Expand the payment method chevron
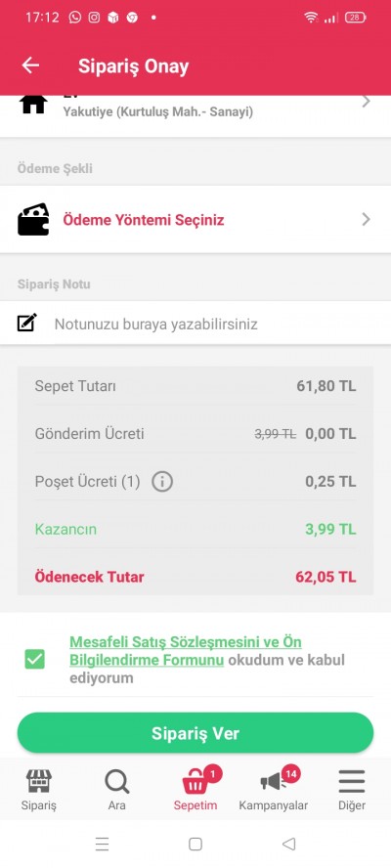The image size is (391, 868). pos(366,219)
